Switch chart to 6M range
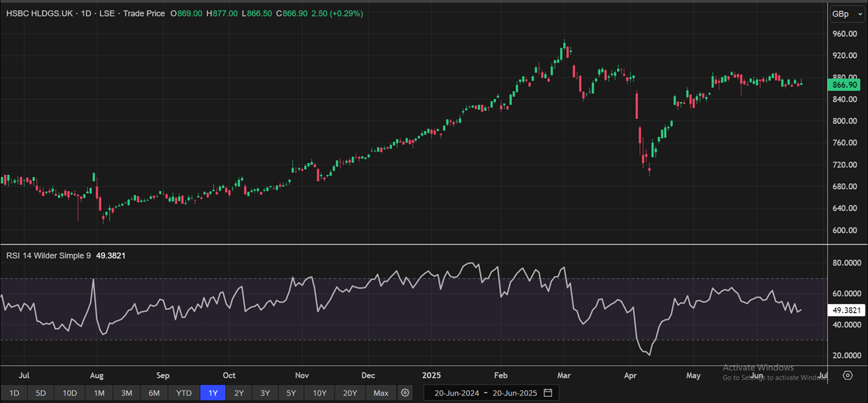The width and height of the screenshot is (868, 403). click(154, 393)
